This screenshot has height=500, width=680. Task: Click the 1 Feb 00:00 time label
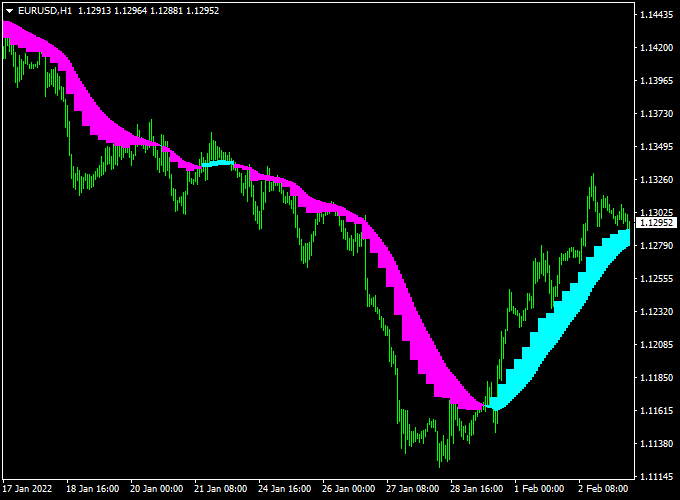click(x=539, y=489)
